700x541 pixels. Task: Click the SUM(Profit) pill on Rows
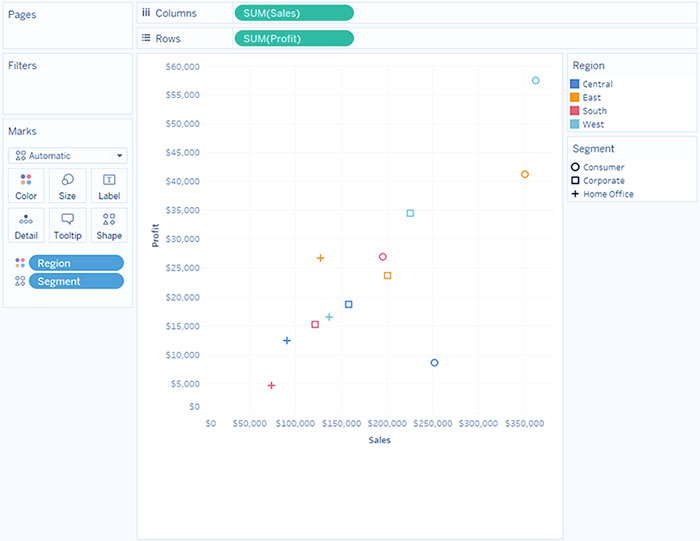[x=294, y=38]
